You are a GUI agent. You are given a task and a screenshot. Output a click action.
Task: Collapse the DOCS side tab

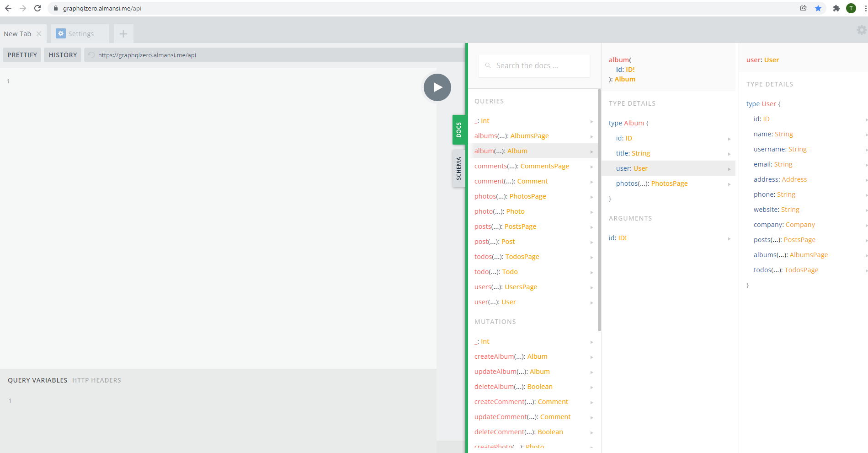[458, 130]
